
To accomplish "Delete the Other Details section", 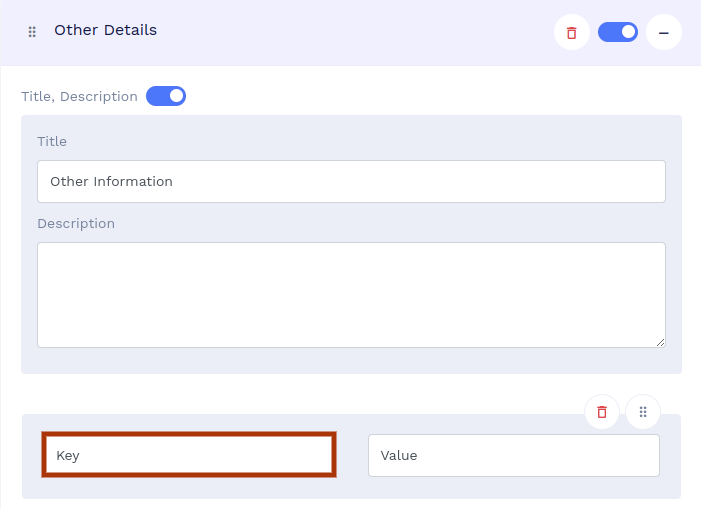I will coord(571,32).
